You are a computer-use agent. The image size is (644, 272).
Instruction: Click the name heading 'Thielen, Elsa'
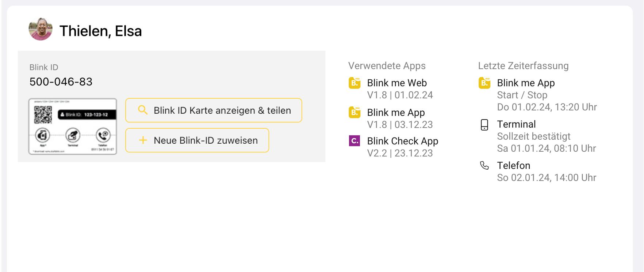100,31
